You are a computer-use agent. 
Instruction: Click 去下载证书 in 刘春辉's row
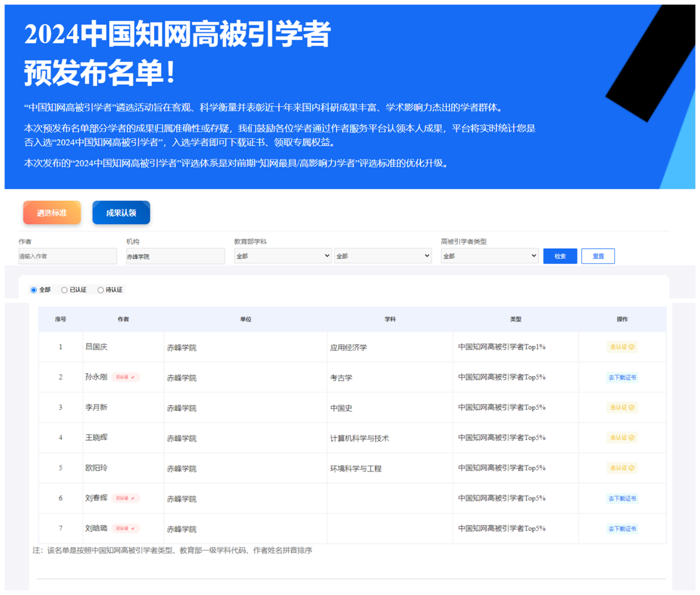622,498
